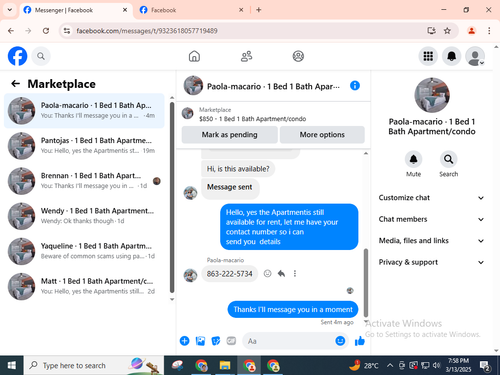Search in conversation with magnifier icon
Image resolution: width=500 pixels, height=375 pixels.
click(x=448, y=159)
